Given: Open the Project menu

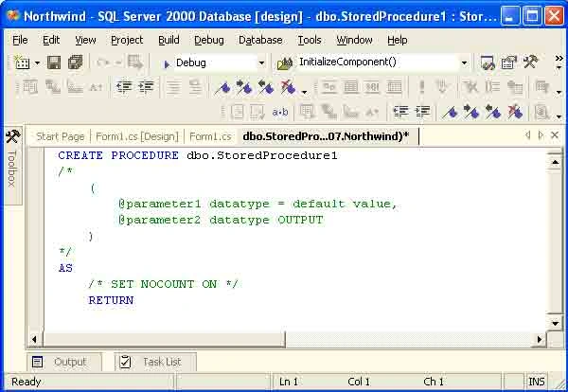Looking at the screenshot, I should (127, 40).
